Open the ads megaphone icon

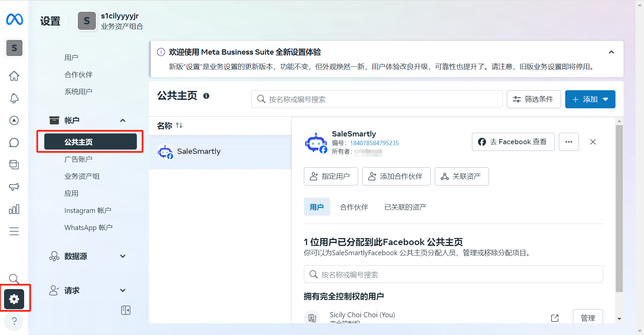coord(14,187)
